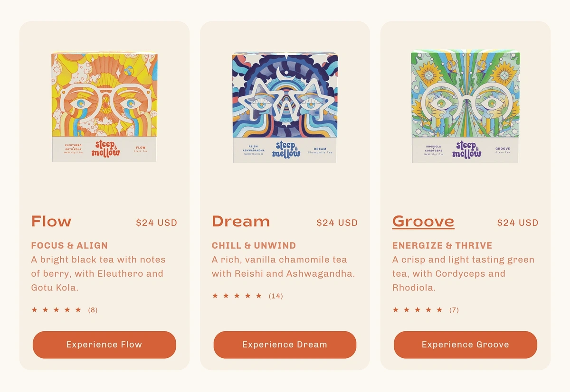Image resolution: width=570 pixels, height=392 pixels.
Task: Open the (7) review count for Groove
Action: pos(454,310)
